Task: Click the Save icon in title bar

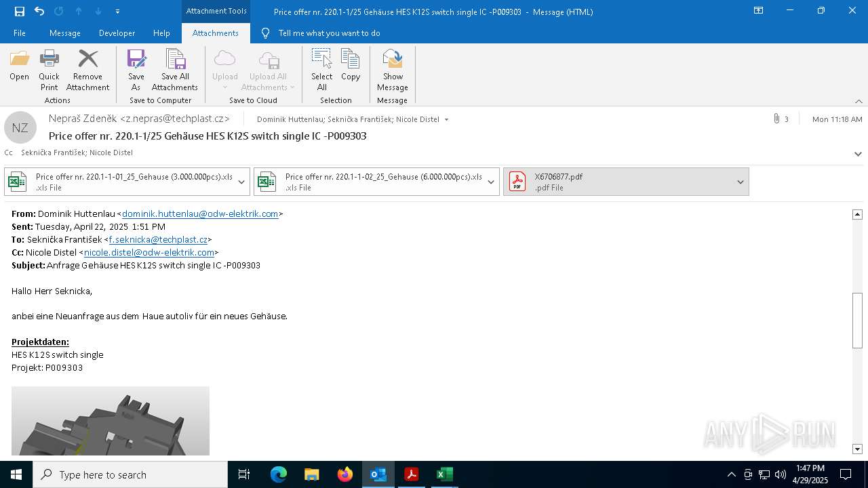Action: coord(20,12)
